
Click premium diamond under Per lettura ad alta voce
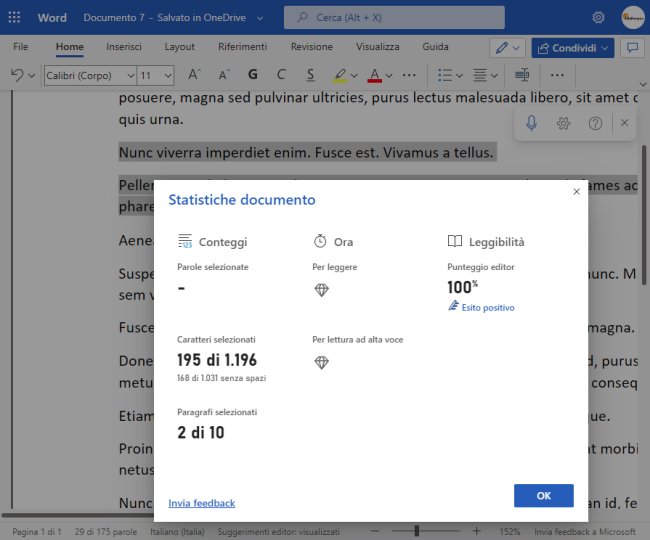(321, 362)
